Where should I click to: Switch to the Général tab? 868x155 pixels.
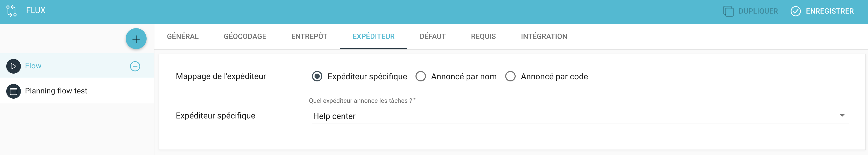click(x=183, y=36)
